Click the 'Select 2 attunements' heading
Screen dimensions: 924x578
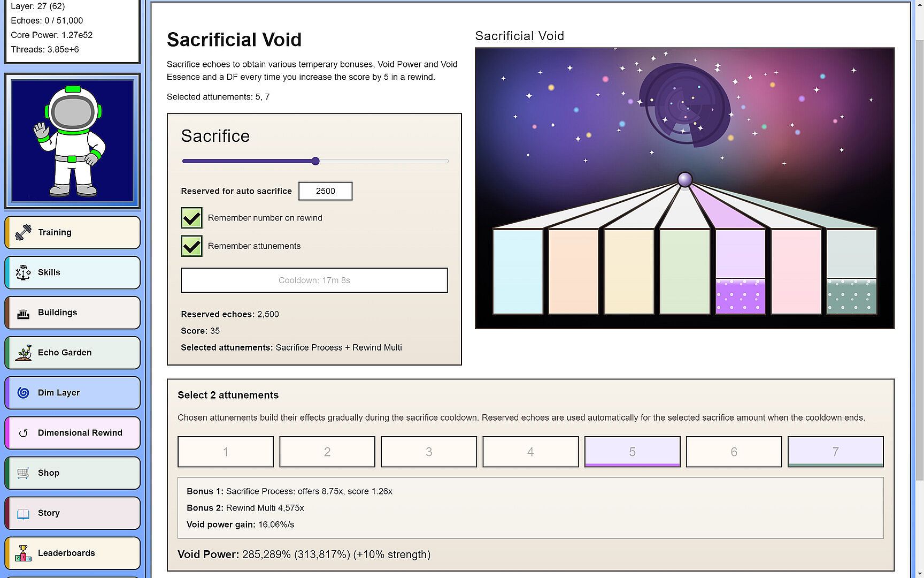(228, 395)
